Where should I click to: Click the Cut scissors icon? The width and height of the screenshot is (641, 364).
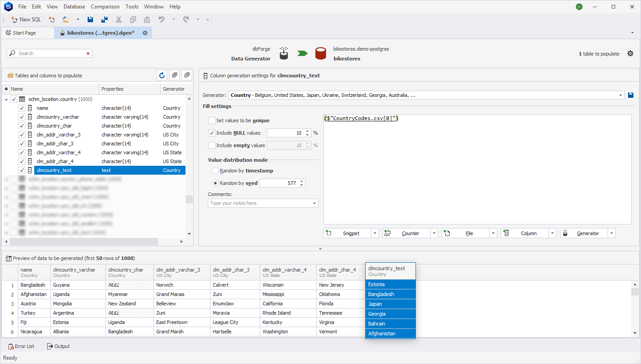coord(119,20)
